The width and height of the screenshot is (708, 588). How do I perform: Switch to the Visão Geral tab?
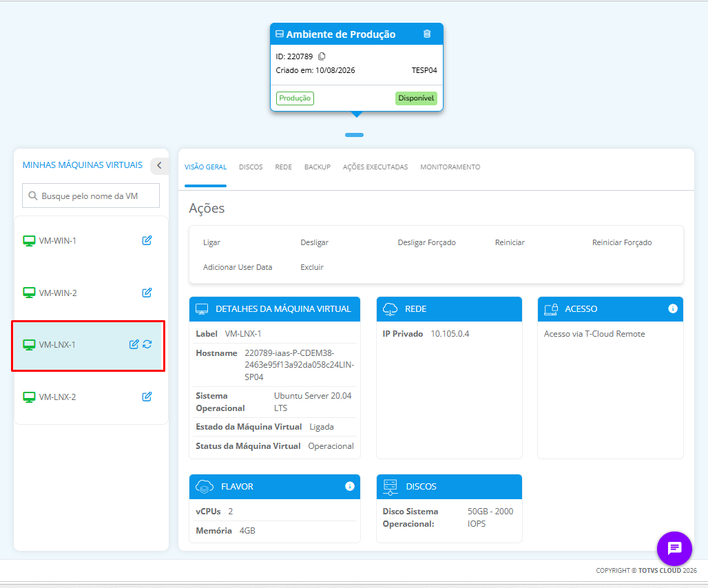pyautogui.click(x=205, y=167)
